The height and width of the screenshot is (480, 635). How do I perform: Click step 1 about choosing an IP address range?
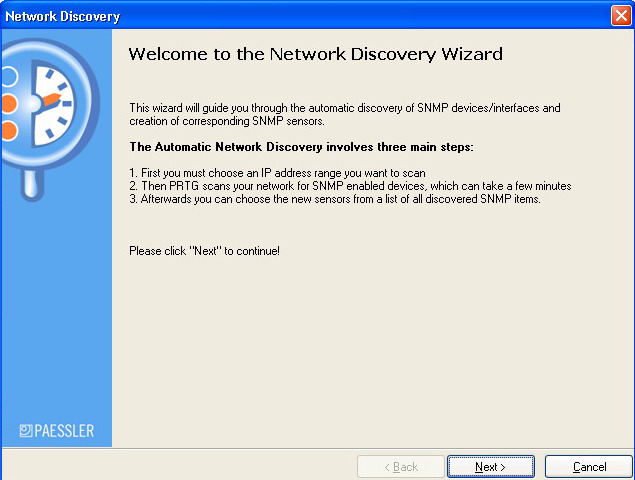[277, 173]
